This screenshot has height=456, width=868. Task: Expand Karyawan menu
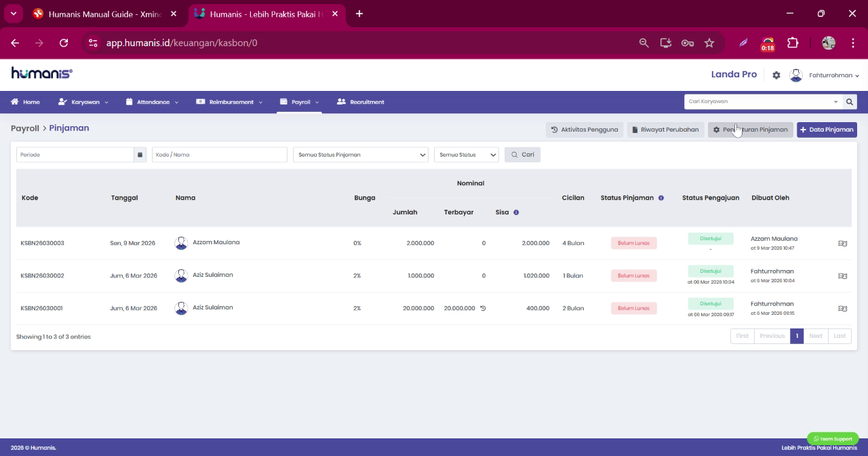point(83,102)
